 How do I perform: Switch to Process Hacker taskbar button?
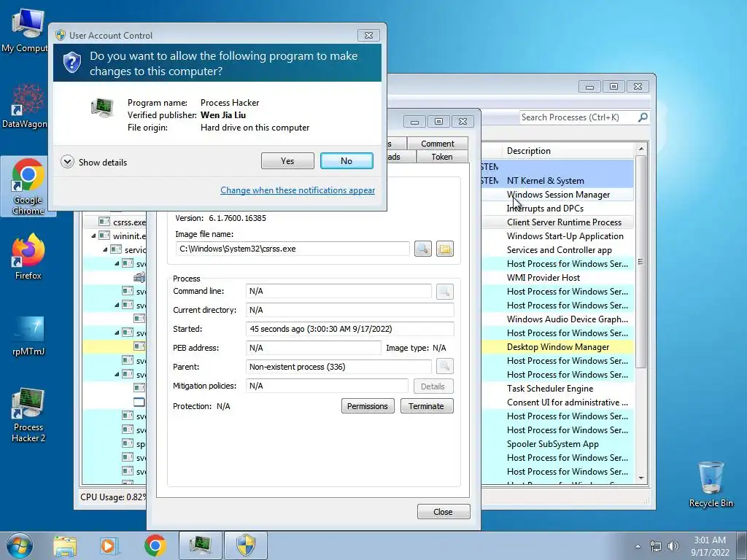200,545
